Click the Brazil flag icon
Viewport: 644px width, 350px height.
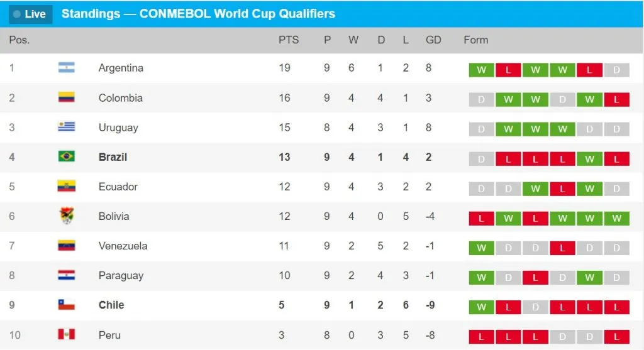(66, 156)
